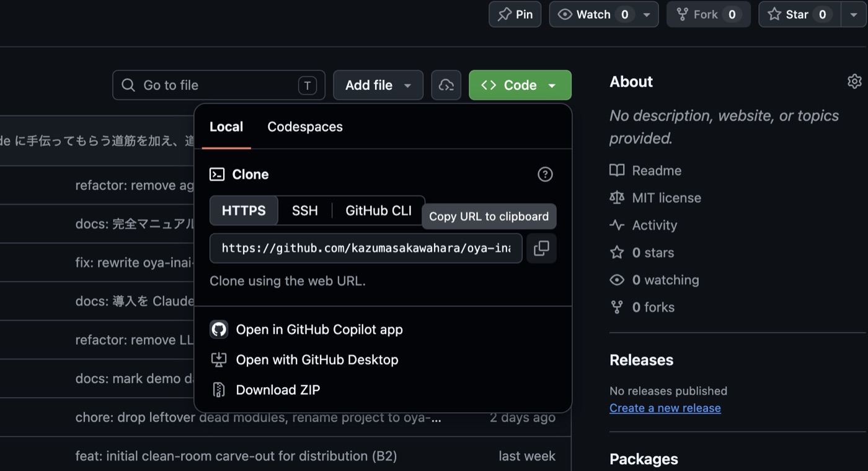This screenshot has height=471, width=868.
Task: Open the MIT license link
Action: [x=666, y=198]
